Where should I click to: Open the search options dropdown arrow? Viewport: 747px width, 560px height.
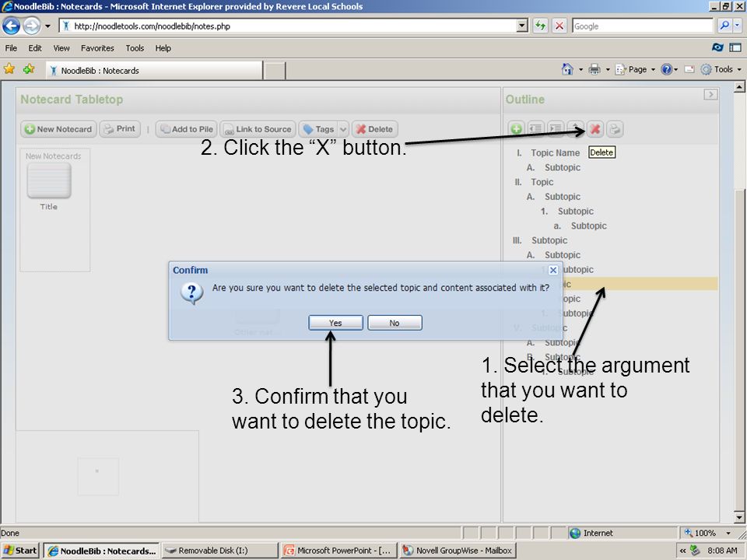coord(737,26)
